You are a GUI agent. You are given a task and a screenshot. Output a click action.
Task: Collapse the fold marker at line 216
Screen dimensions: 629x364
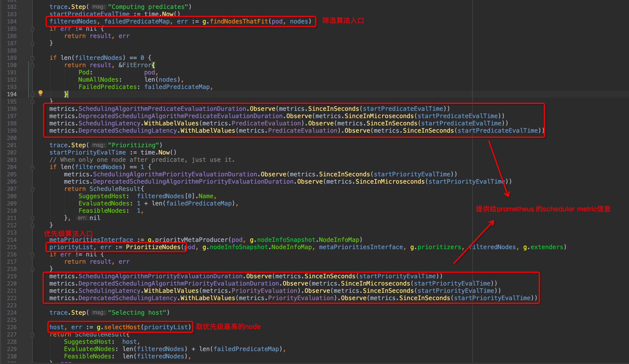(x=32, y=255)
